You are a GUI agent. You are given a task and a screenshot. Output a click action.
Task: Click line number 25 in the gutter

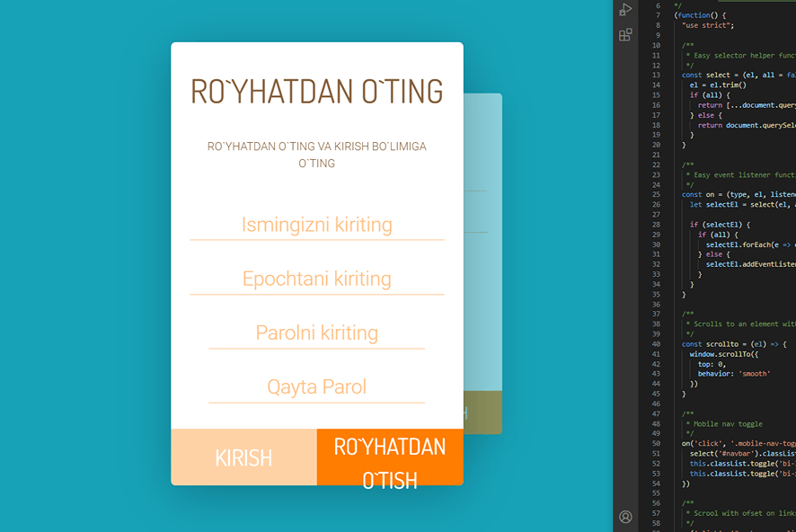pyautogui.click(x=657, y=195)
